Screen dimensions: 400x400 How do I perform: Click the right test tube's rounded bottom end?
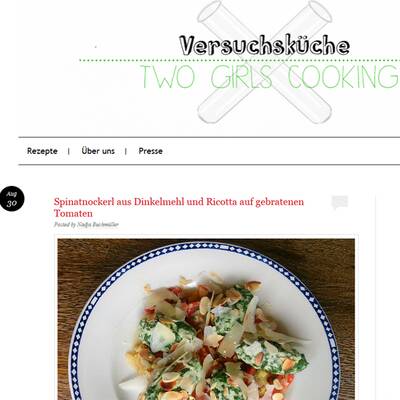tap(320, 112)
